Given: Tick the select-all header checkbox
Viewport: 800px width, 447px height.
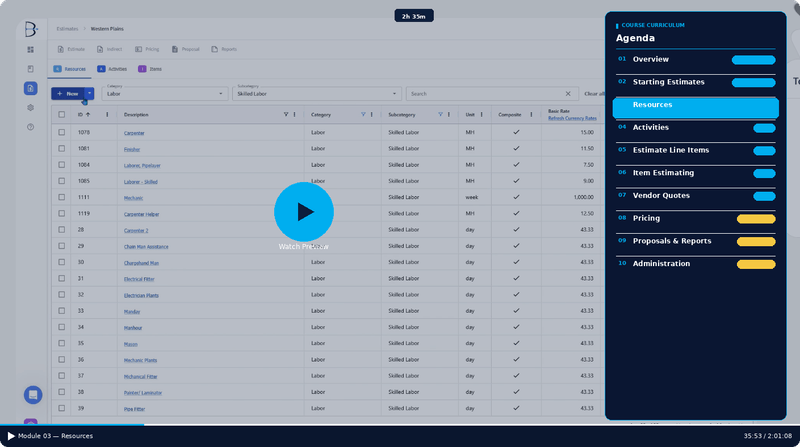Looking at the screenshot, I should pyautogui.click(x=62, y=115).
